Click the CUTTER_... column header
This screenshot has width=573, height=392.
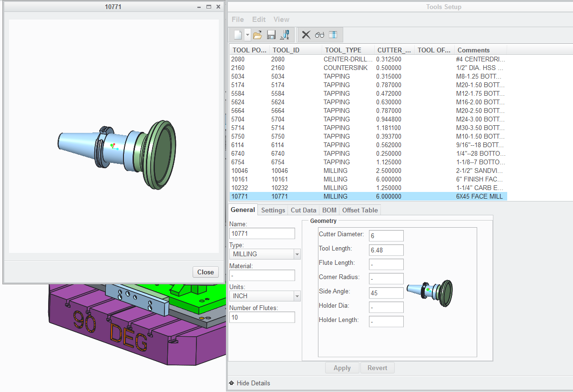pos(394,50)
